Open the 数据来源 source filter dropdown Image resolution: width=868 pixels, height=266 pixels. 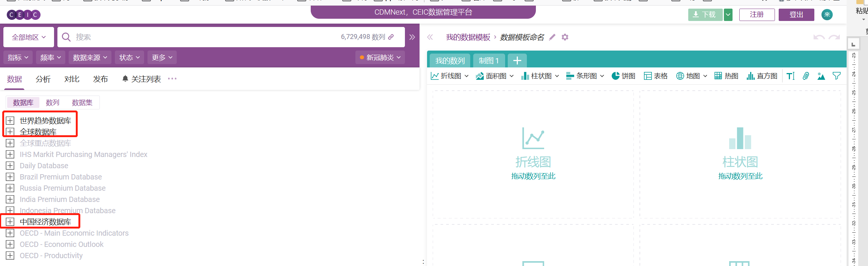pos(90,57)
